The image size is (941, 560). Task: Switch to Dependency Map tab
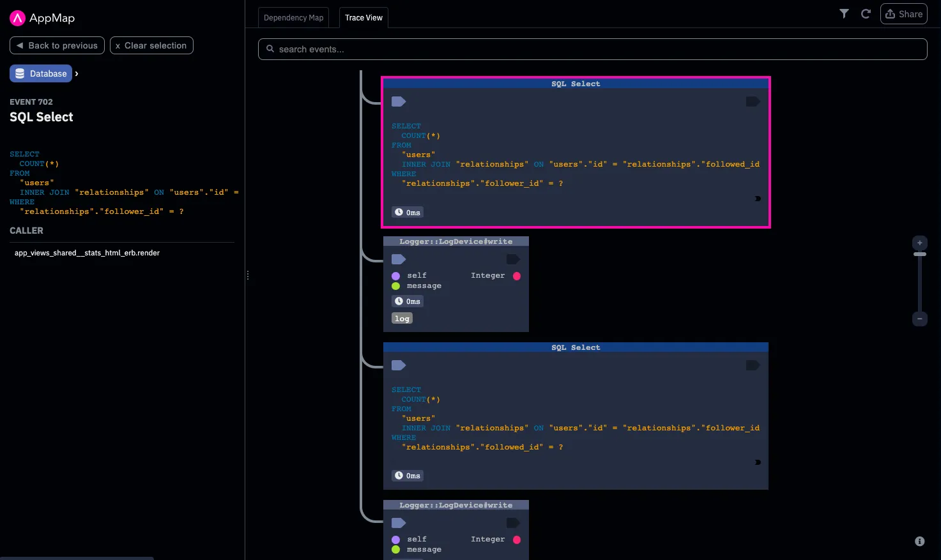click(x=293, y=18)
